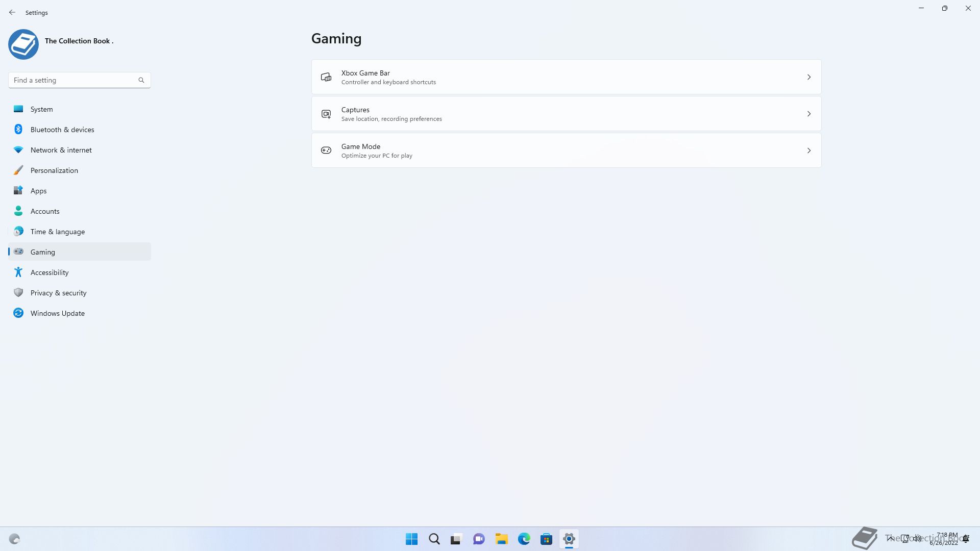Image resolution: width=980 pixels, height=551 pixels.
Task: Open Microsoft Store from the taskbar
Action: 546,539
